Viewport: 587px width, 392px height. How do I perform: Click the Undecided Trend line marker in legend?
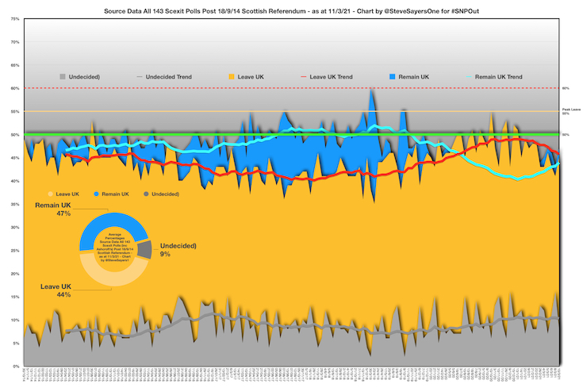pos(140,76)
